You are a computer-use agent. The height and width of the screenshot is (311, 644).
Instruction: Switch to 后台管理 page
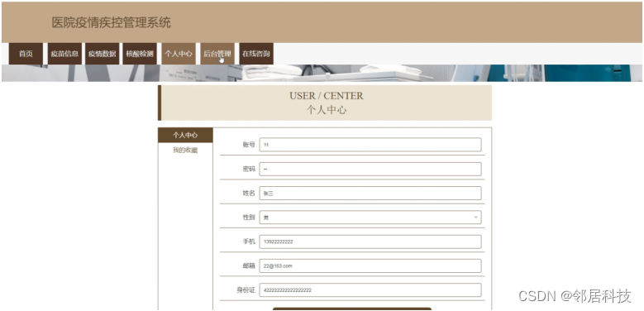click(x=217, y=54)
